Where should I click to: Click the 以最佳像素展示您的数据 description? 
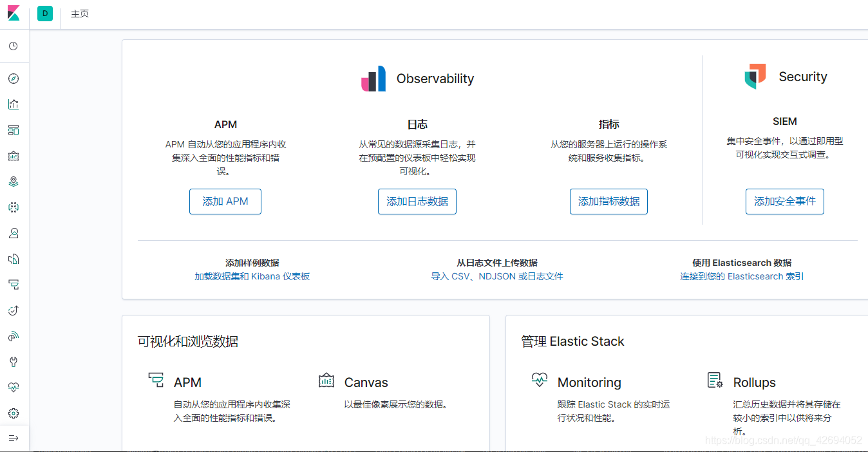tap(395, 404)
